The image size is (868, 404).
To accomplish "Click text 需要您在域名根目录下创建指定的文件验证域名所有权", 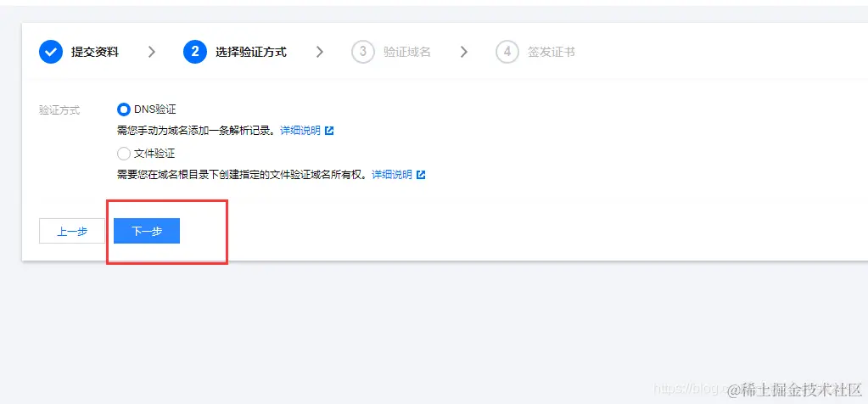I will pyautogui.click(x=242, y=175).
